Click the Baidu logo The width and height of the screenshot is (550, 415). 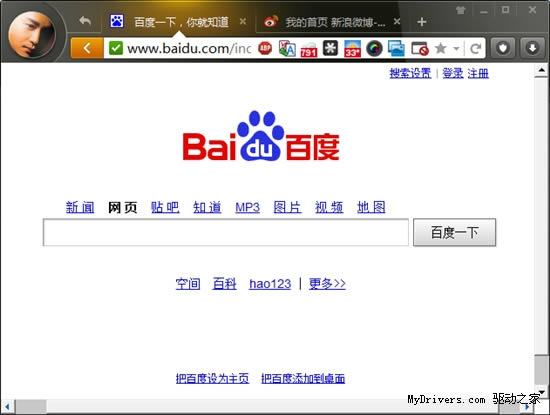coord(261,136)
